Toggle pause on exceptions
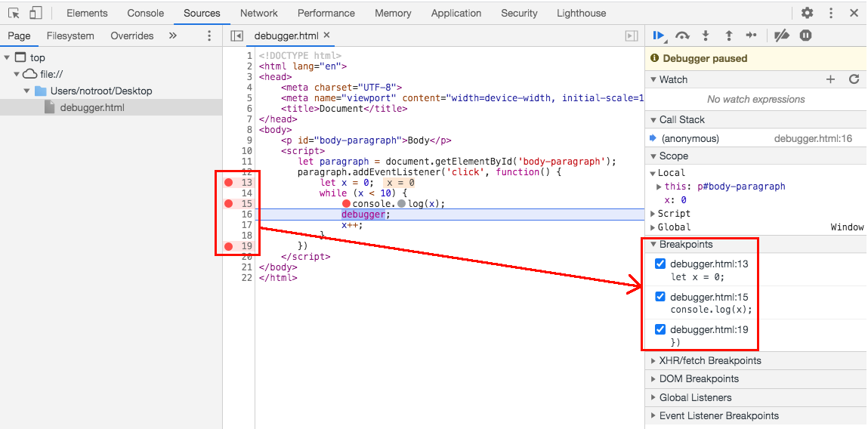Viewport: 868px width, 429px height. click(x=805, y=36)
